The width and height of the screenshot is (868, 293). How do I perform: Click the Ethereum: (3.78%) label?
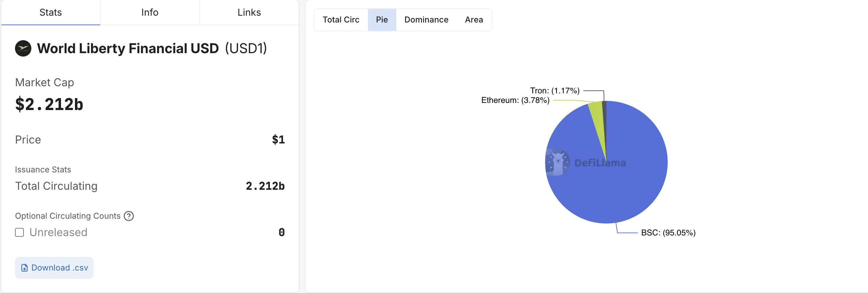515,100
